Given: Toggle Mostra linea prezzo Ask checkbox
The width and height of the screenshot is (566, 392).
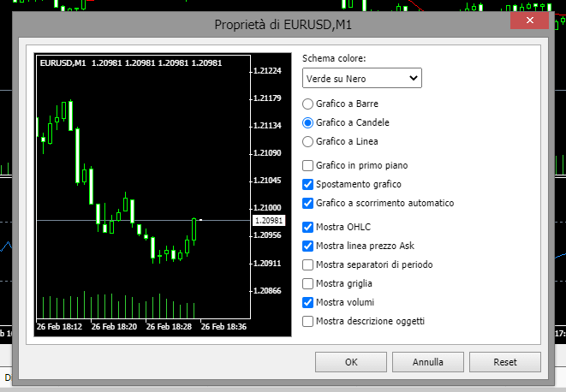Looking at the screenshot, I should click(307, 246).
